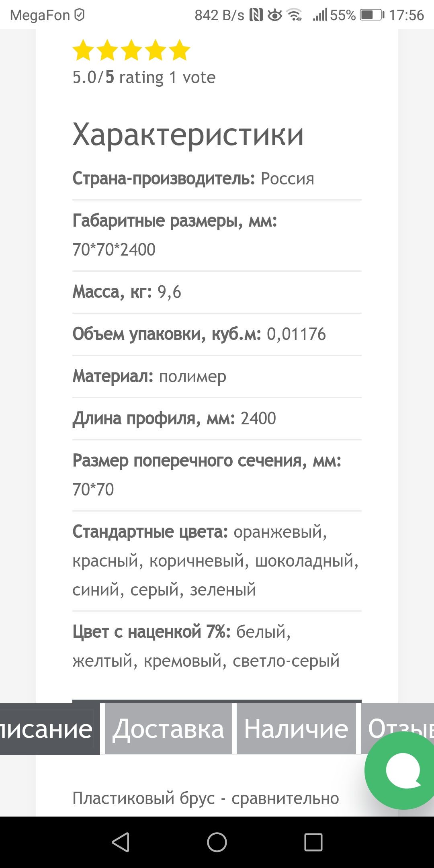Tap the battery icon in status bar
Screen dimensions: 434x868
tap(372, 15)
